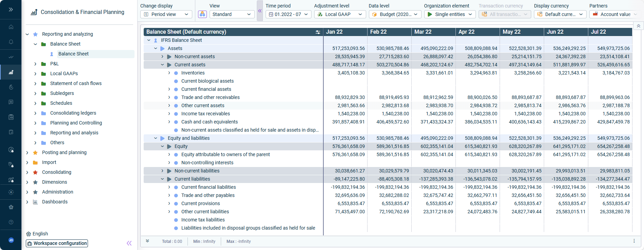Screen dimensions: 644x250
Task: Expand the P&L folder arrow
Action: (x=35, y=64)
